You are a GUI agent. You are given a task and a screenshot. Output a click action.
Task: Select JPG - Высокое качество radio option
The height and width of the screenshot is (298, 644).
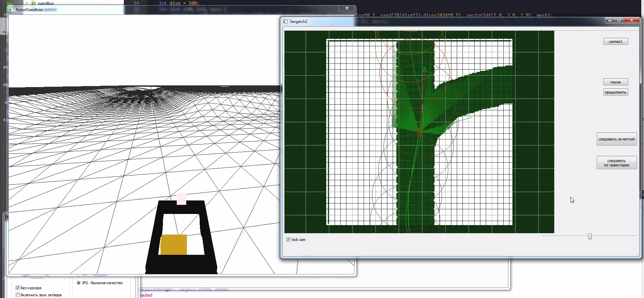point(79,283)
